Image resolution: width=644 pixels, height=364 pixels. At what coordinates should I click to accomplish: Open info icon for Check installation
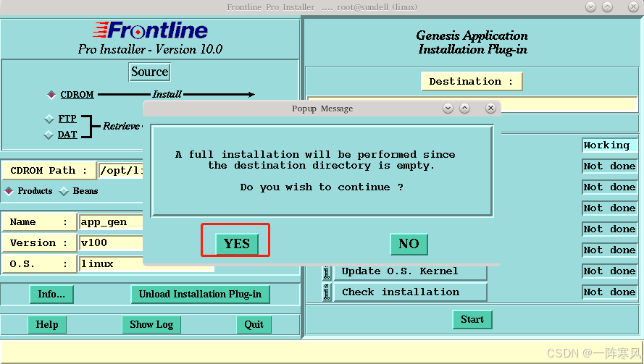point(327,292)
